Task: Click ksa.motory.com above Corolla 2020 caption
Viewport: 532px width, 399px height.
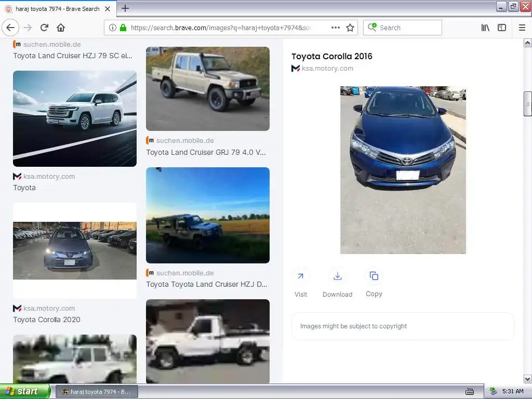Action: click(49, 309)
